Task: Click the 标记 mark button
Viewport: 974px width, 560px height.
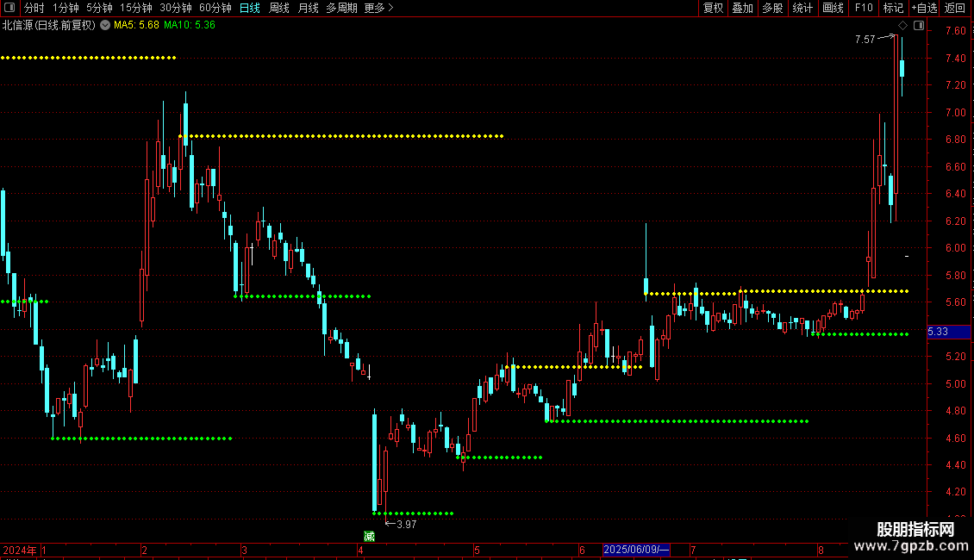Action: [893, 8]
